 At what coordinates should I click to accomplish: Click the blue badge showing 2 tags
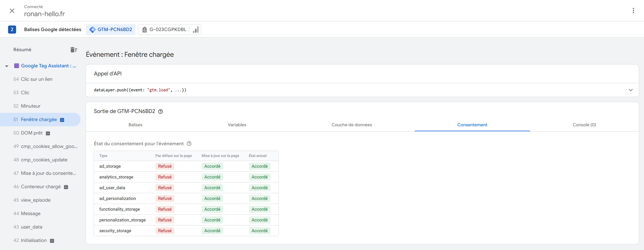click(x=12, y=30)
